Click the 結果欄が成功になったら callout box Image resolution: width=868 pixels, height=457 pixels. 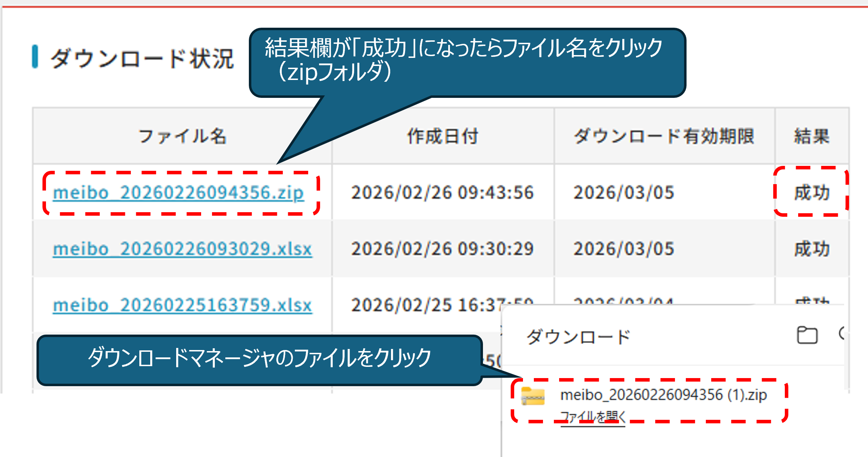[467, 60]
